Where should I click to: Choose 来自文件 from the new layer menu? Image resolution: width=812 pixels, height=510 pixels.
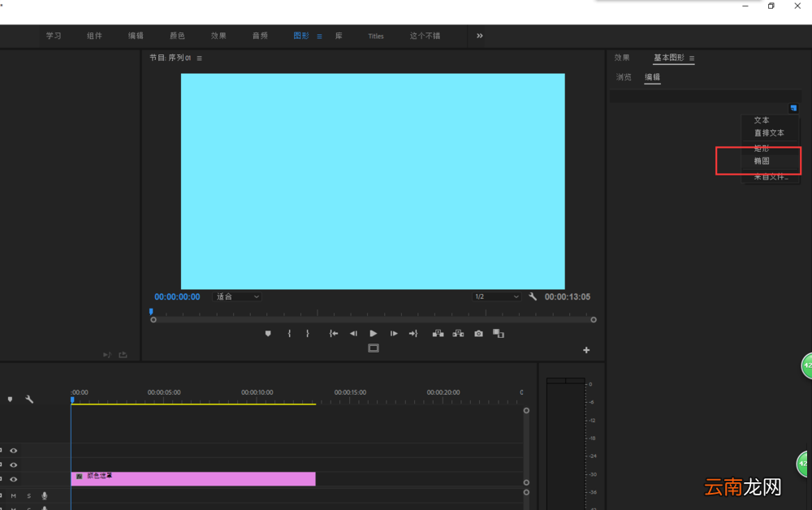(771, 177)
